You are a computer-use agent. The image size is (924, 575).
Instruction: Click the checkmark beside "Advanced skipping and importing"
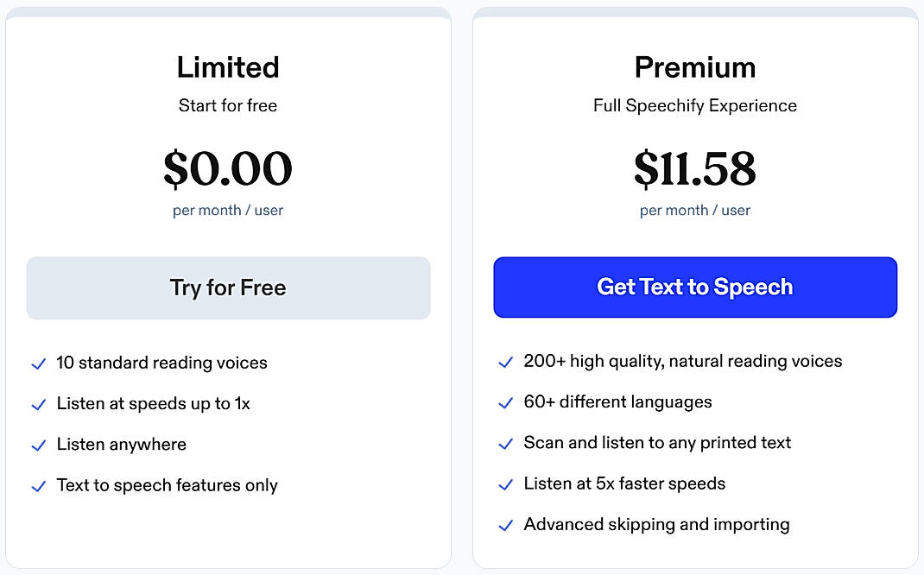pyautogui.click(x=505, y=524)
